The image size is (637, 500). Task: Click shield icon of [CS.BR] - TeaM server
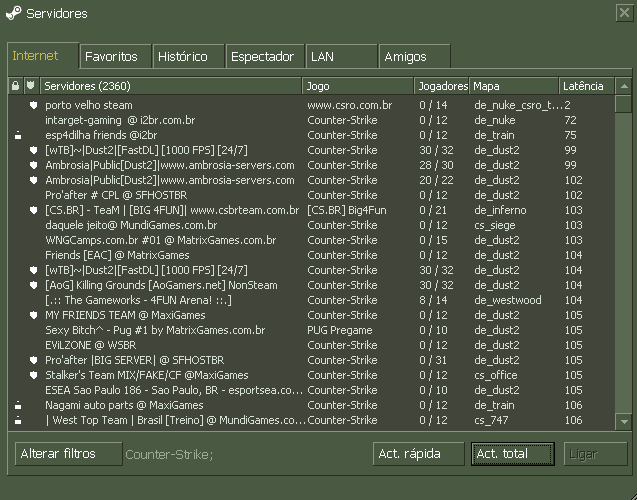[33, 210]
